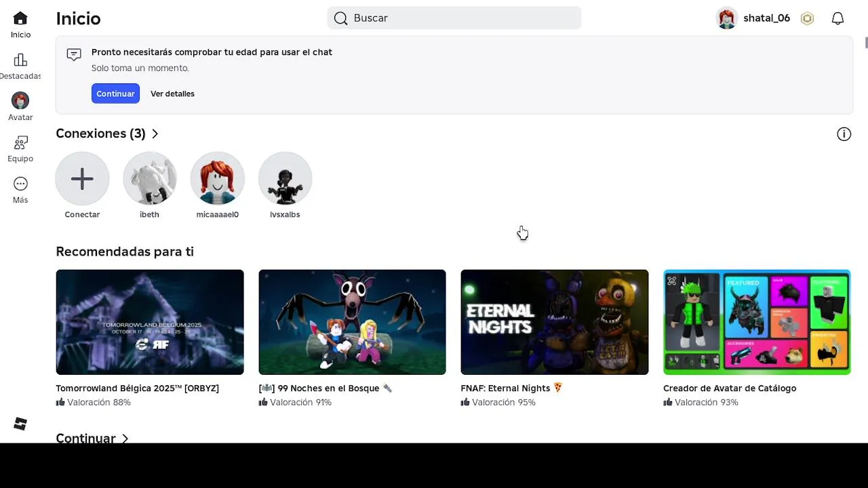Click the page vertical scrollbar thumb
This screenshot has height=488, width=868.
(866, 43)
